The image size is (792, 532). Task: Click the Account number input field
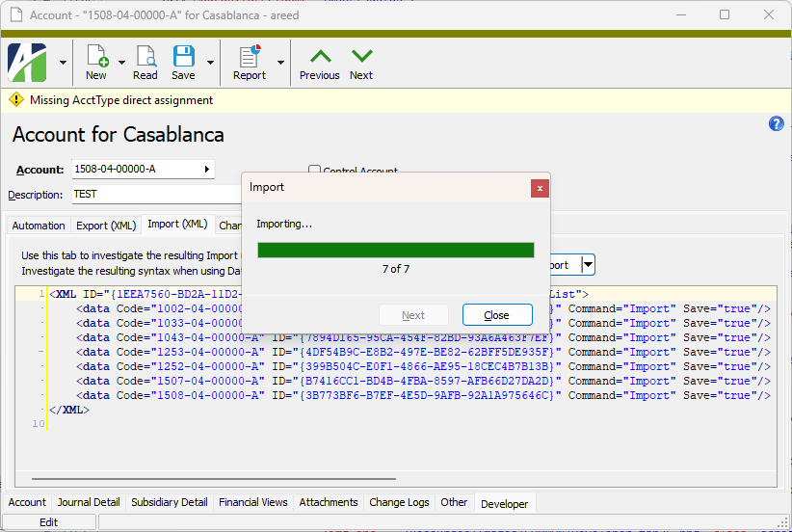click(143, 170)
